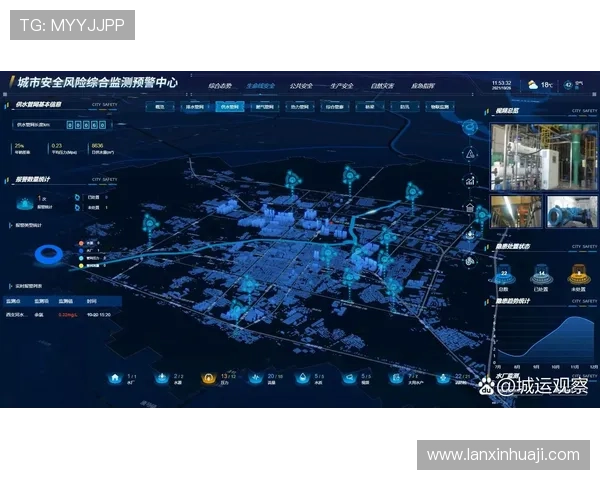The image size is (600, 480).
Task: Open the 综合态势 top navigation tab
Action: pos(220,86)
